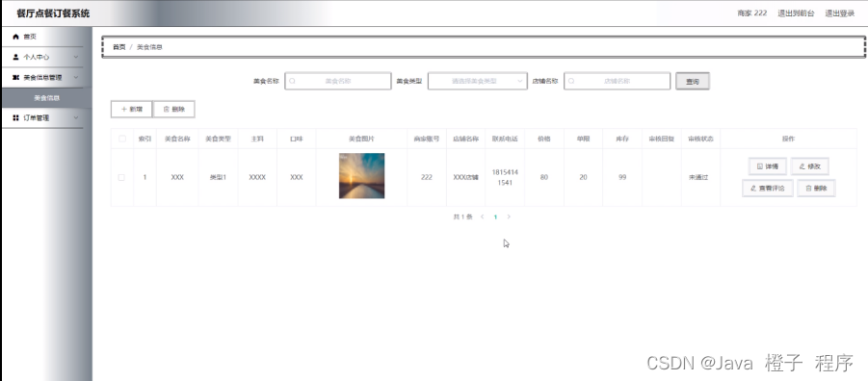Click the 共 1 条 total count text
Viewport: 868px width, 381px height.
(x=462, y=216)
